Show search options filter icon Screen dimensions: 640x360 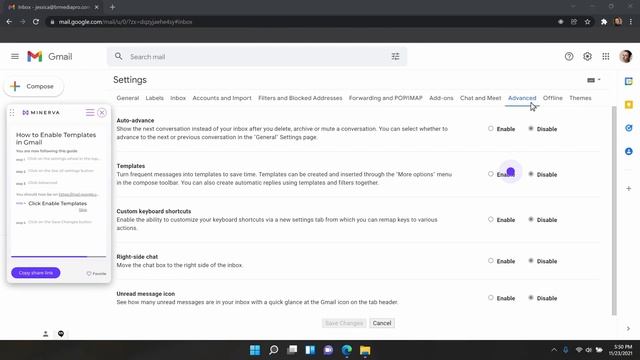click(x=395, y=56)
